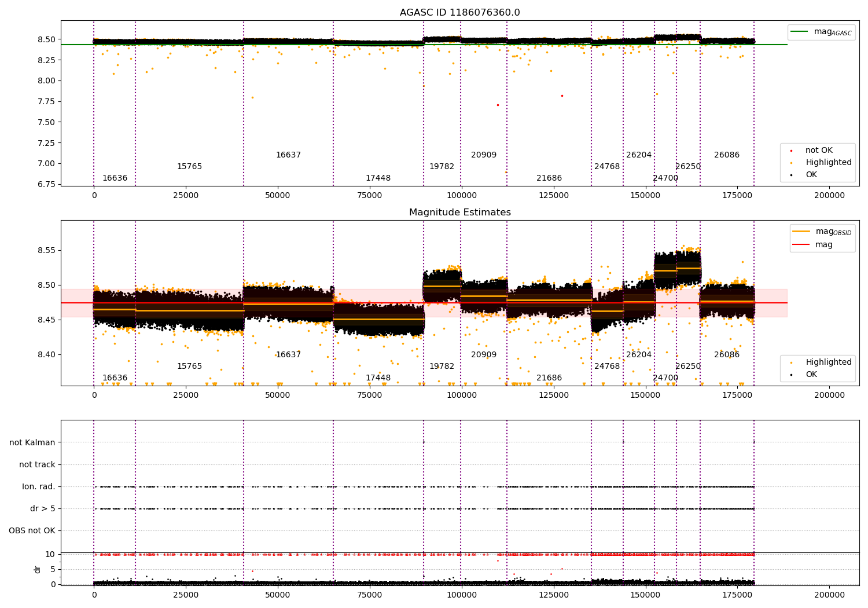Click the 8.45 y-axis tick in Magnitude Estimates
Viewport: 868px width, 608px height.
tap(46, 320)
